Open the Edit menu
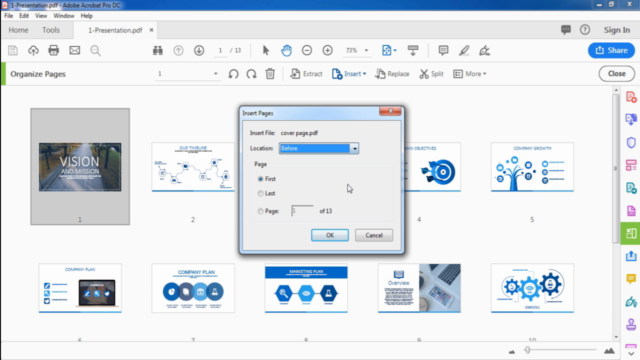This screenshot has width=640, height=360. coord(24,16)
